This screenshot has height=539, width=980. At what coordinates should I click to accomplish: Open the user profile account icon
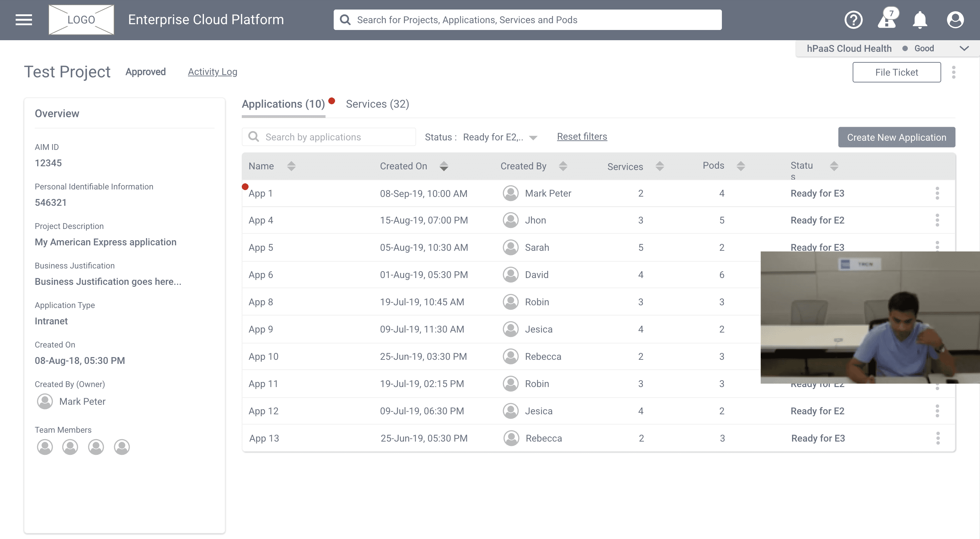tap(955, 20)
